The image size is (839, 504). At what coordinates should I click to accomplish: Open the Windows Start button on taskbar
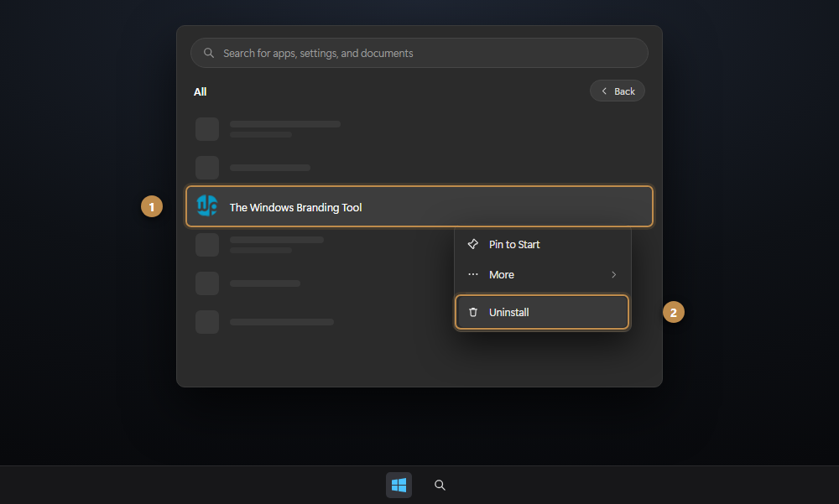(399, 485)
